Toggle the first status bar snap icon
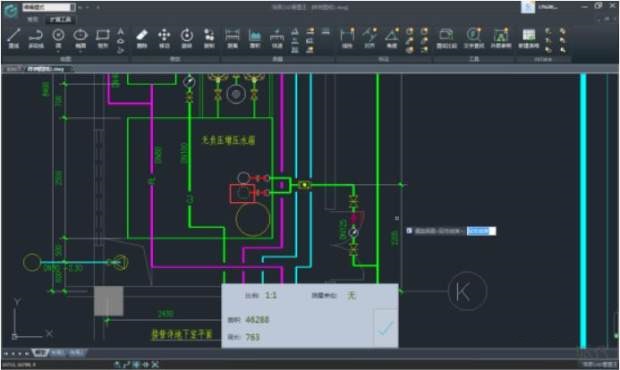The width and height of the screenshot is (620, 370). click(x=117, y=364)
